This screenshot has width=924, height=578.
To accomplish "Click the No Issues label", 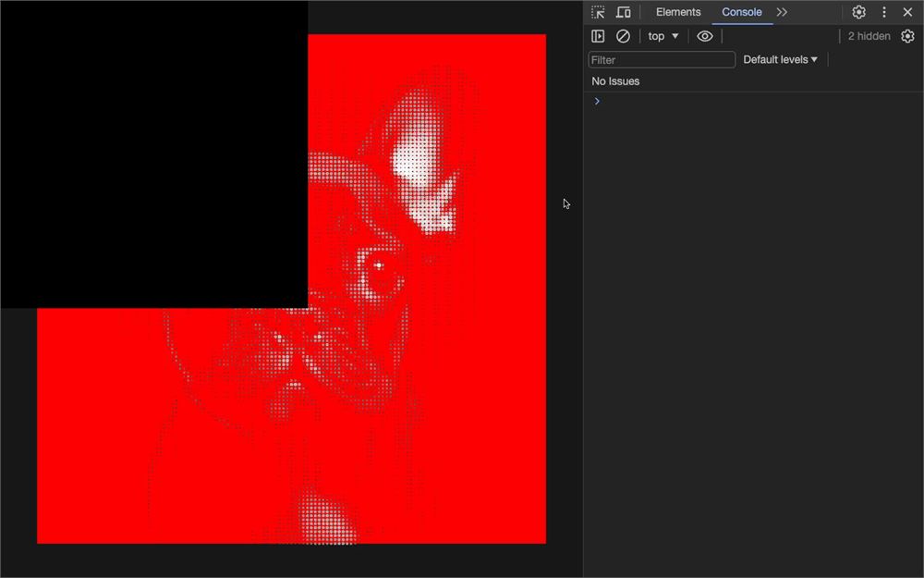I will pos(615,81).
